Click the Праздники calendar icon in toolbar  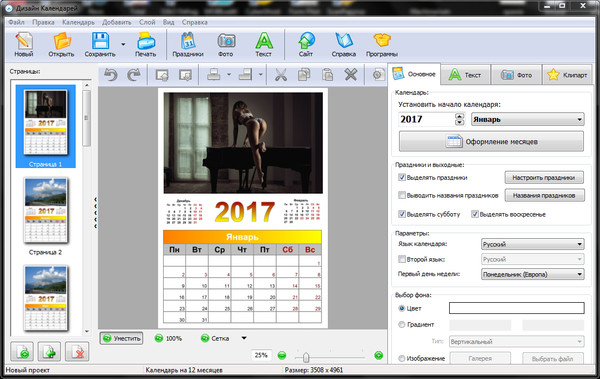(188, 41)
